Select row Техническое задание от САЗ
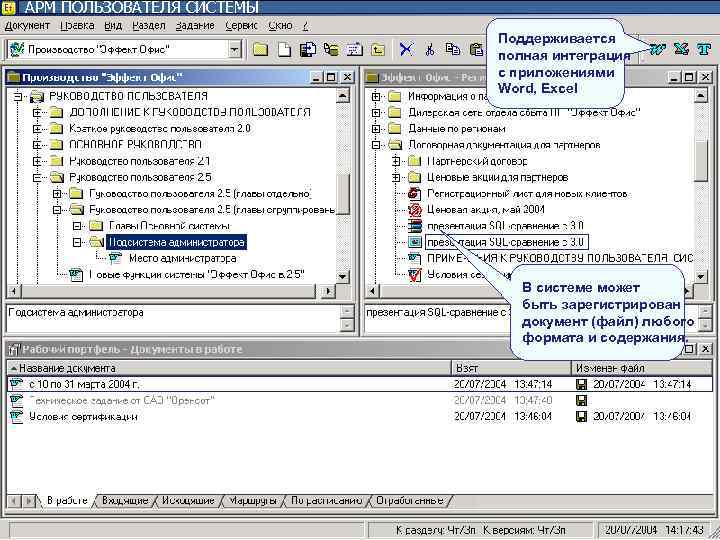 point(360,400)
